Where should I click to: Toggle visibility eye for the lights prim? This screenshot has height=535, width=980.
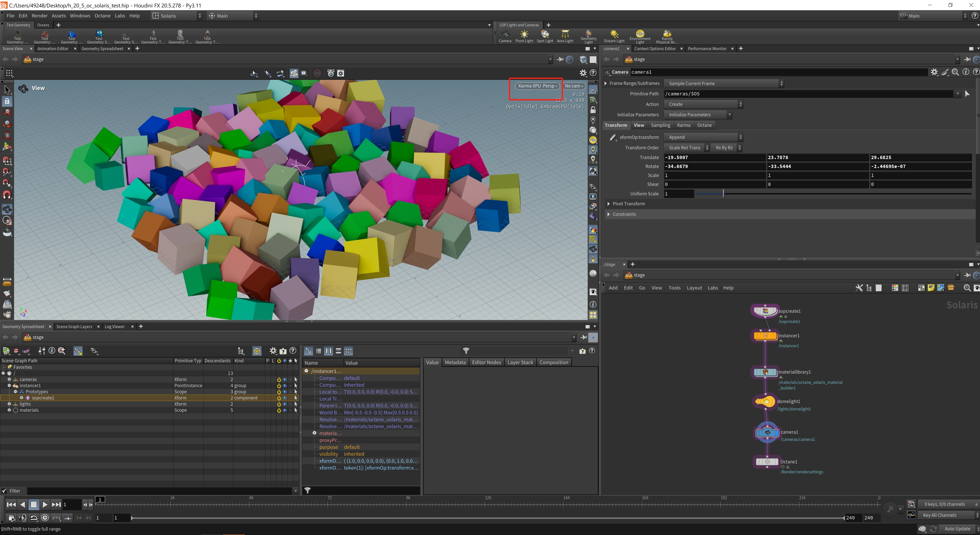click(285, 404)
